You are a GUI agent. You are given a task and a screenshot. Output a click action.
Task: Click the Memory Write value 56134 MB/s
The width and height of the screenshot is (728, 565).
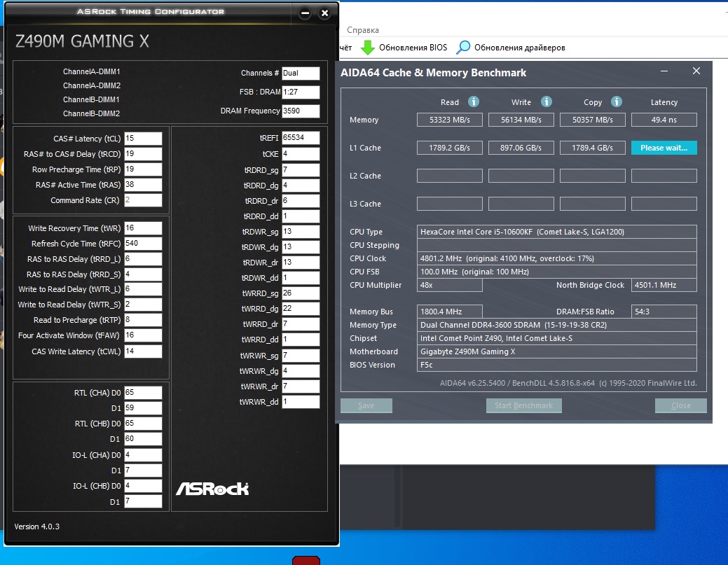pyautogui.click(x=521, y=120)
